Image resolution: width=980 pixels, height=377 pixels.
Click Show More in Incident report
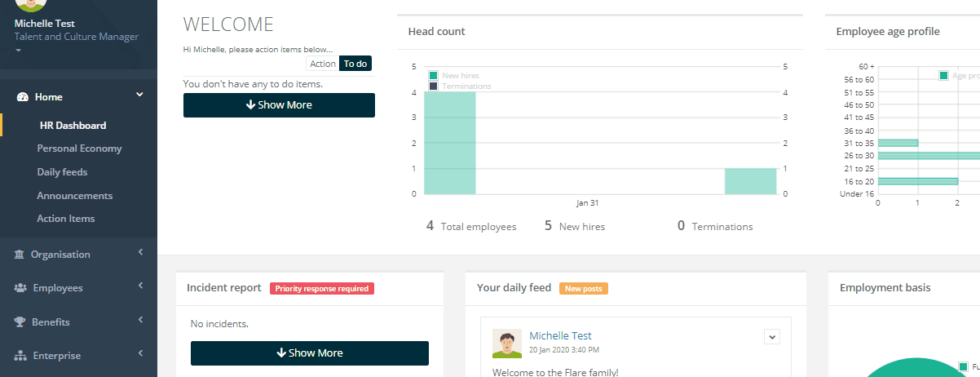pyautogui.click(x=310, y=353)
